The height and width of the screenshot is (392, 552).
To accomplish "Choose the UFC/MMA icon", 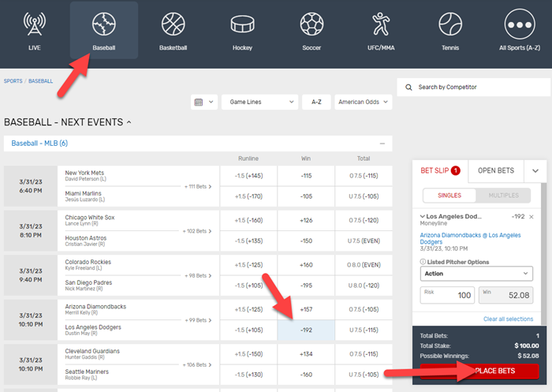I will click(381, 30).
